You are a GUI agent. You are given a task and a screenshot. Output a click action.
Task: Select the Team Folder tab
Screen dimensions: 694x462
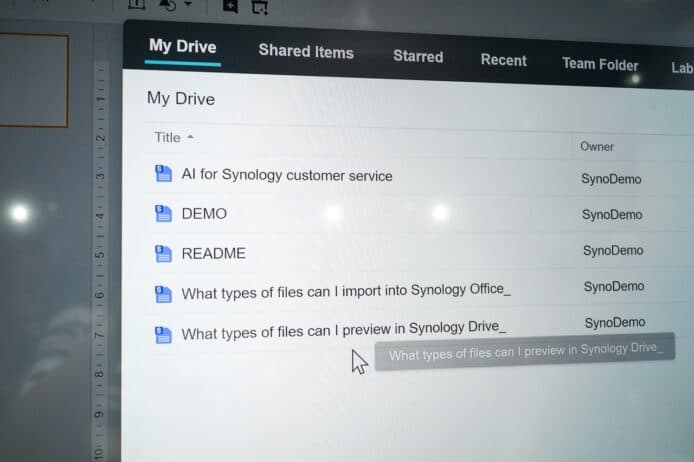599,64
